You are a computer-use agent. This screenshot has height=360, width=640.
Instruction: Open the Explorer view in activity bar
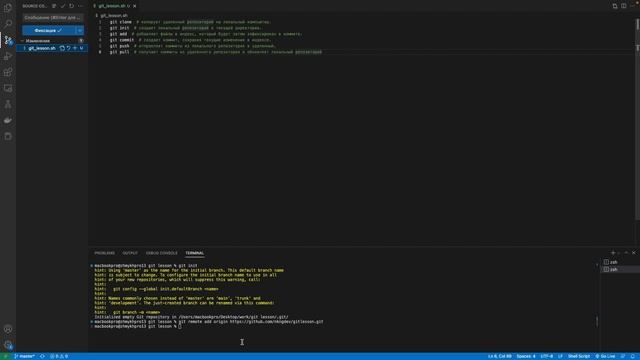pos(8,8)
